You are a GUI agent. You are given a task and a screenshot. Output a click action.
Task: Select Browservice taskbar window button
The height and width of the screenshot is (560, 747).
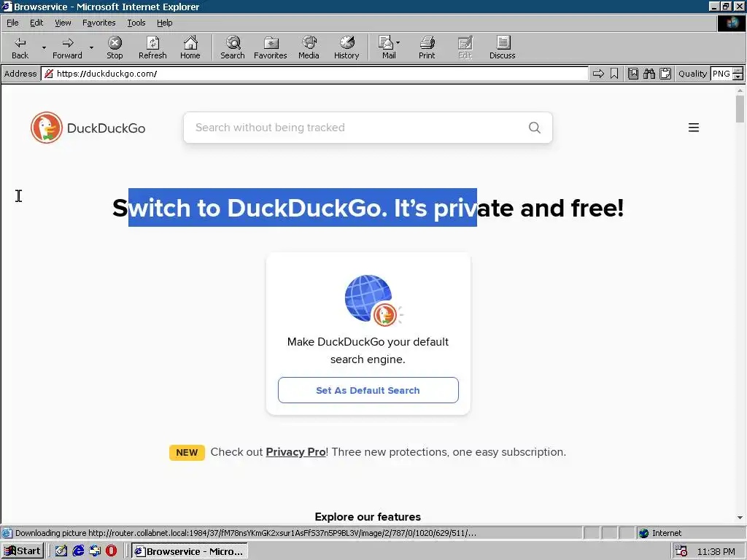coord(189,551)
